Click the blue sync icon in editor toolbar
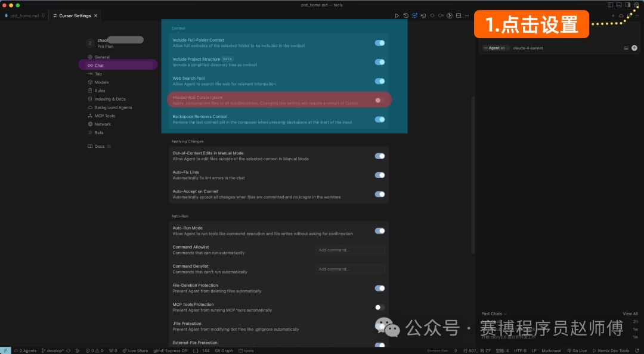The image size is (644, 354). click(414, 15)
